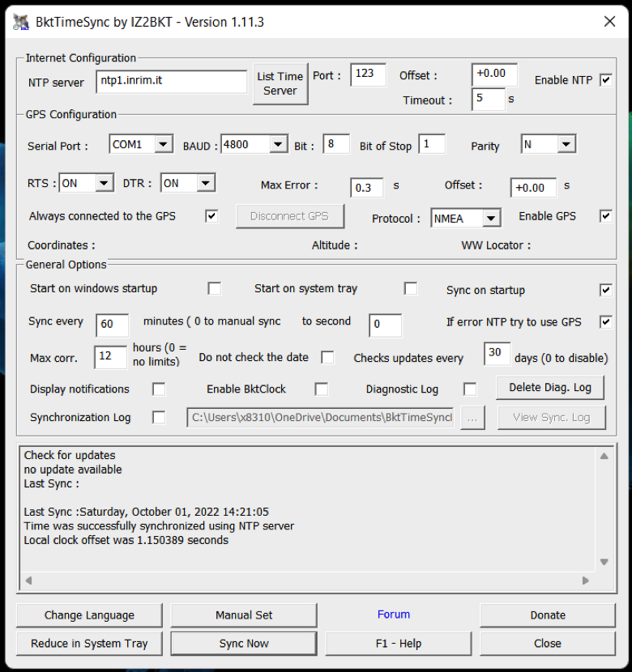Check Enable BktClock option
Image resolution: width=632 pixels, height=672 pixels.
coord(321,389)
